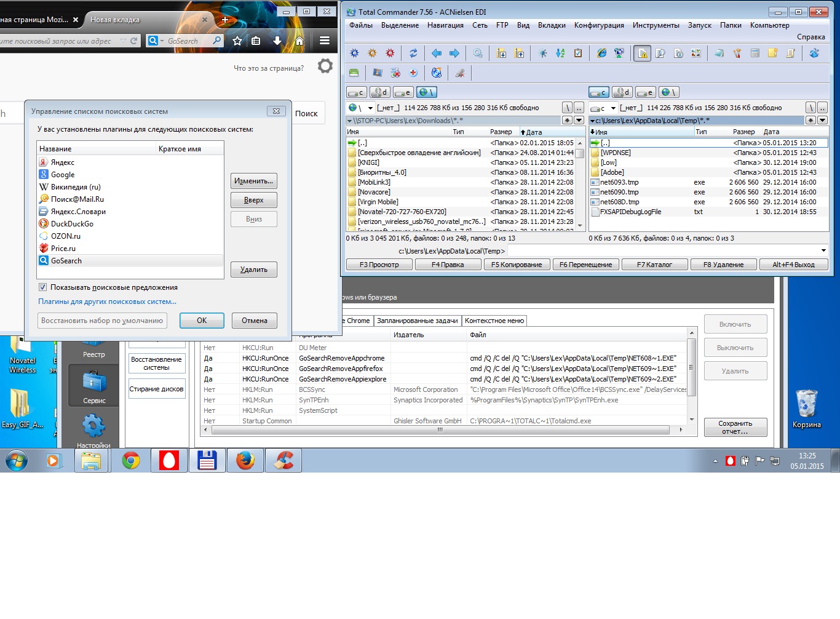The height and width of the screenshot is (619, 840).
Task: Click the red gear icon in Total Commander toolbar
Action: pos(390,54)
